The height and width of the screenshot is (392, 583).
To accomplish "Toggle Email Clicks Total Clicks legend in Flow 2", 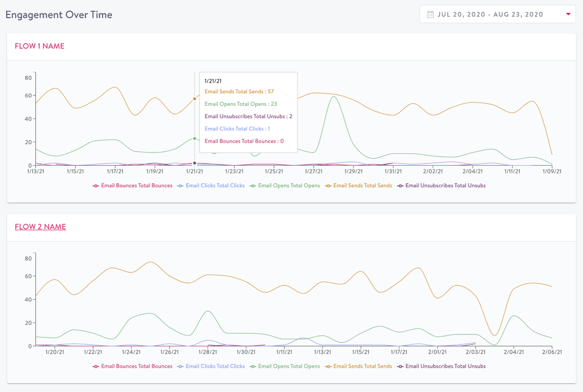I will coord(211,366).
